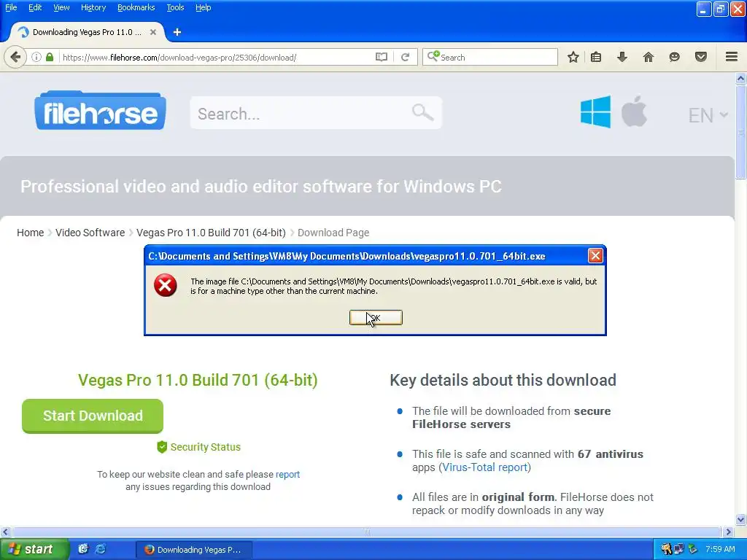
Task: Open the Bookmarks menu
Action: pyautogui.click(x=136, y=7)
